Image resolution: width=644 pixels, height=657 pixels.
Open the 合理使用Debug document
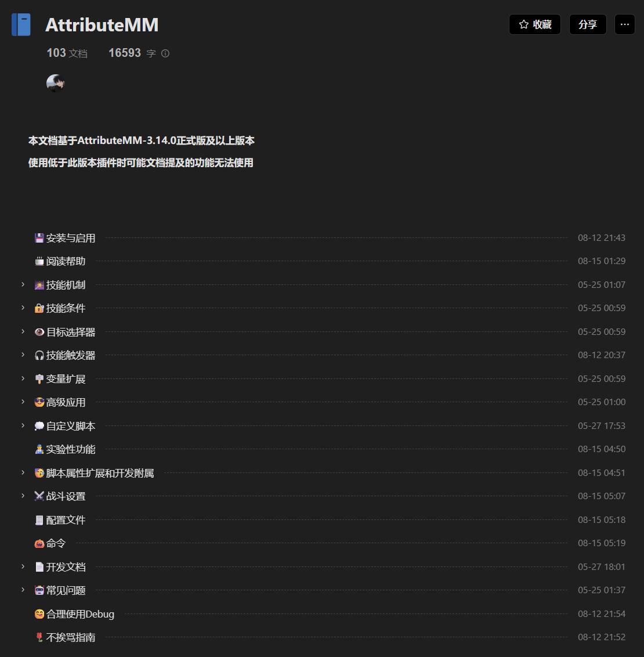click(80, 614)
